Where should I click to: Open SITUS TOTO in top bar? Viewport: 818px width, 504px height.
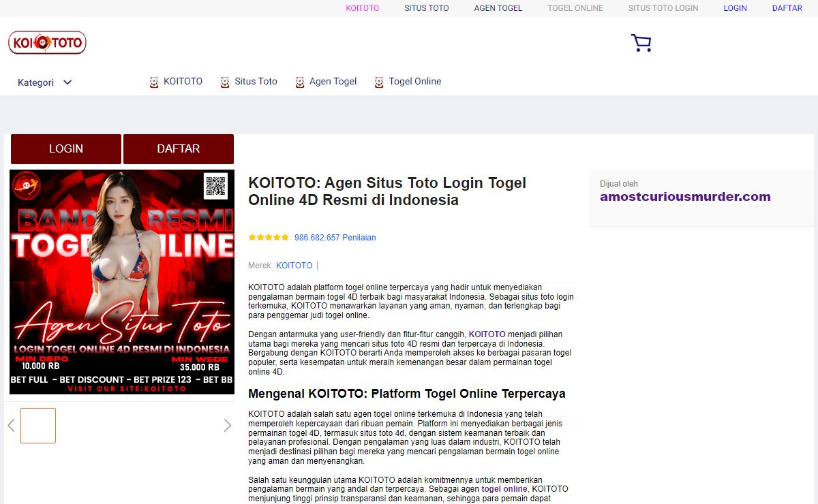(x=427, y=8)
